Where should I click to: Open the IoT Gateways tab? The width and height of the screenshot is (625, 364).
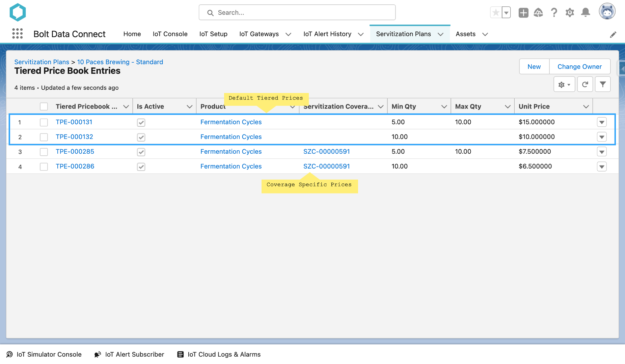pyautogui.click(x=259, y=34)
